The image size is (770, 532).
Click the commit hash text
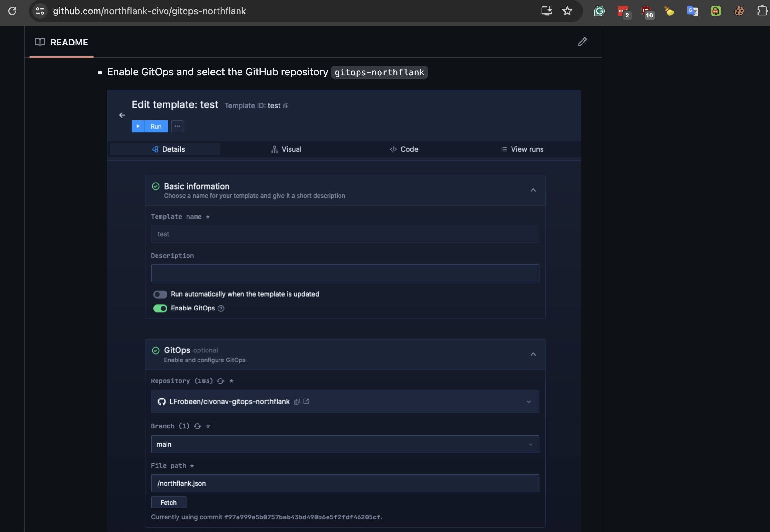[x=302, y=517]
